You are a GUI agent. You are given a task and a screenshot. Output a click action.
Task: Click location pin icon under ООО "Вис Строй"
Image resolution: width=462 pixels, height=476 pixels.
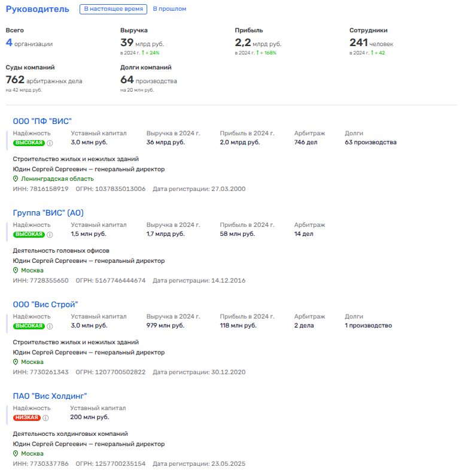point(16,362)
